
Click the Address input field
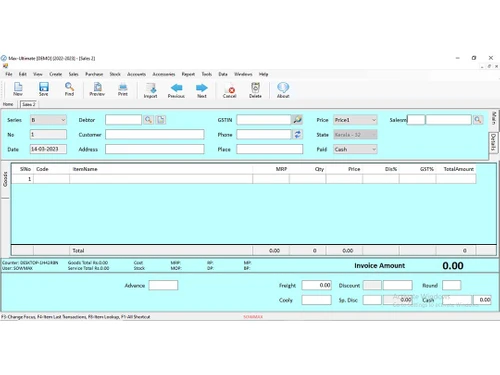pyautogui.click(x=155, y=149)
